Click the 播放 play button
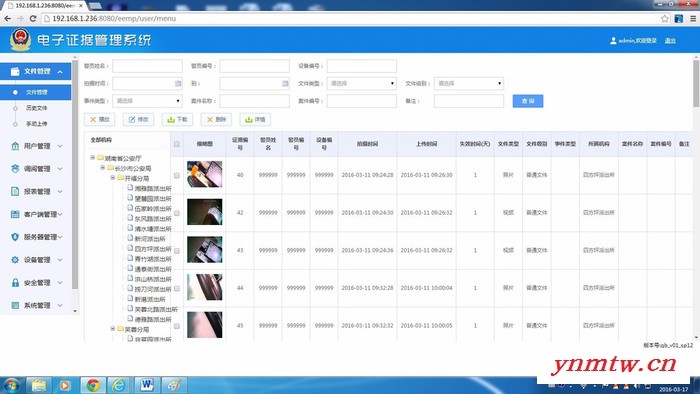This screenshot has height=394, width=700. [100, 120]
